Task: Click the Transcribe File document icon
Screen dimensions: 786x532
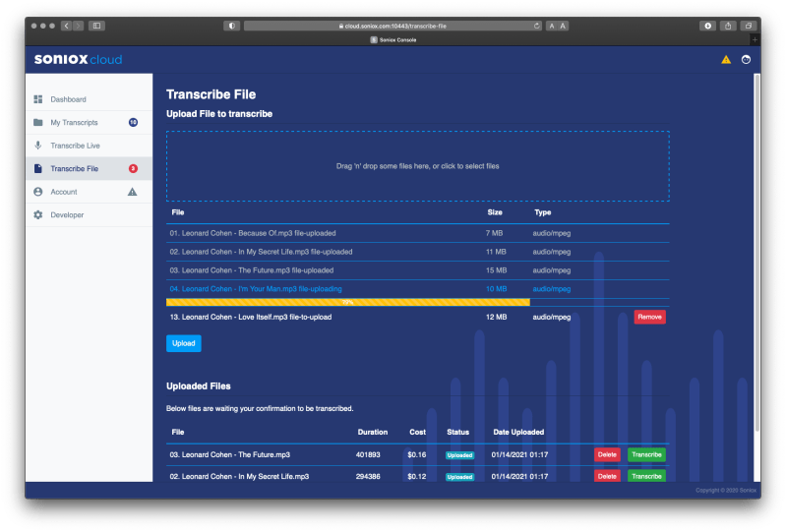Action: (38, 168)
